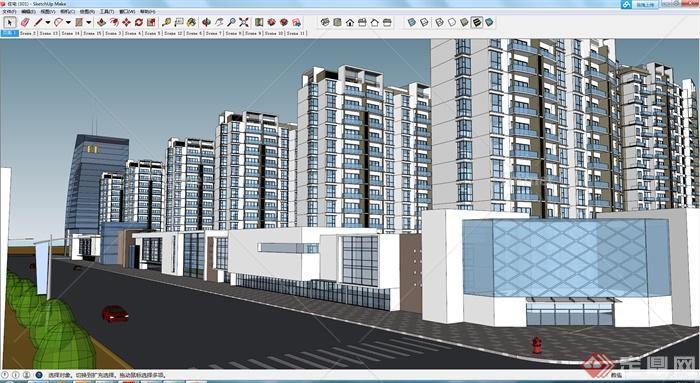700x383 pixels.
Task: Open the 视图(V) menu
Action: (48, 12)
